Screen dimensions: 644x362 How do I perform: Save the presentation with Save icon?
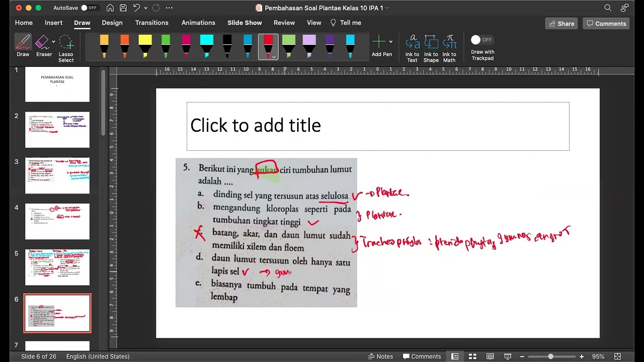tap(123, 8)
